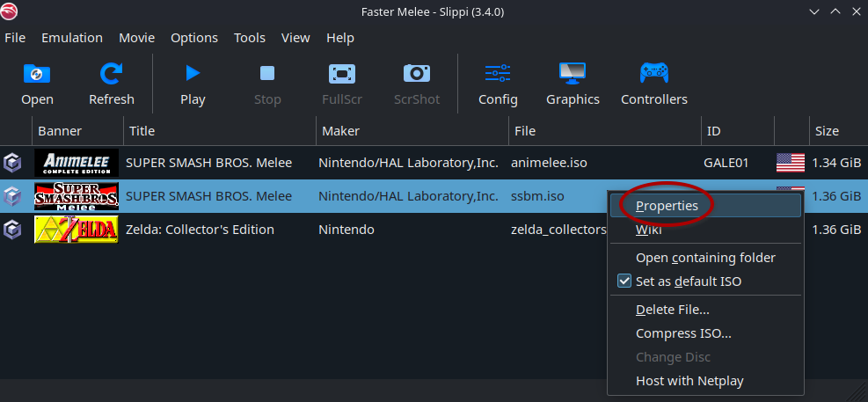Viewport: 868px width, 402px height.
Task: Open the Movie menu
Action: coord(136,38)
